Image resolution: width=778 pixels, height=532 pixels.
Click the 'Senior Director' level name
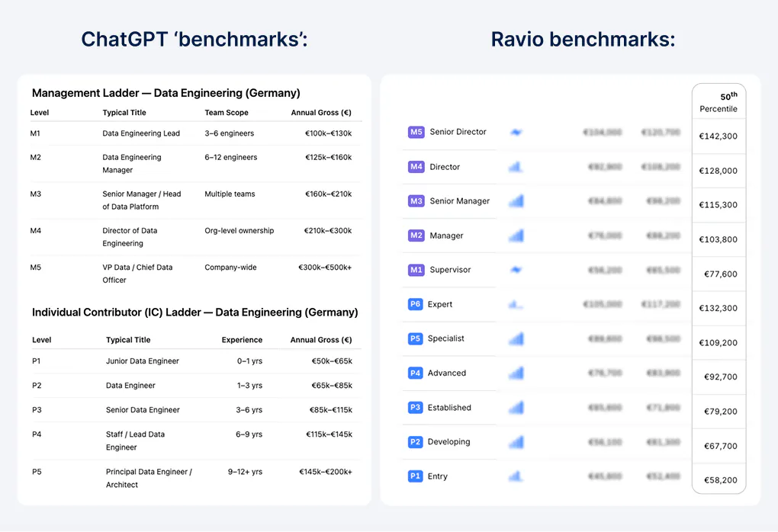click(x=458, y=132)
